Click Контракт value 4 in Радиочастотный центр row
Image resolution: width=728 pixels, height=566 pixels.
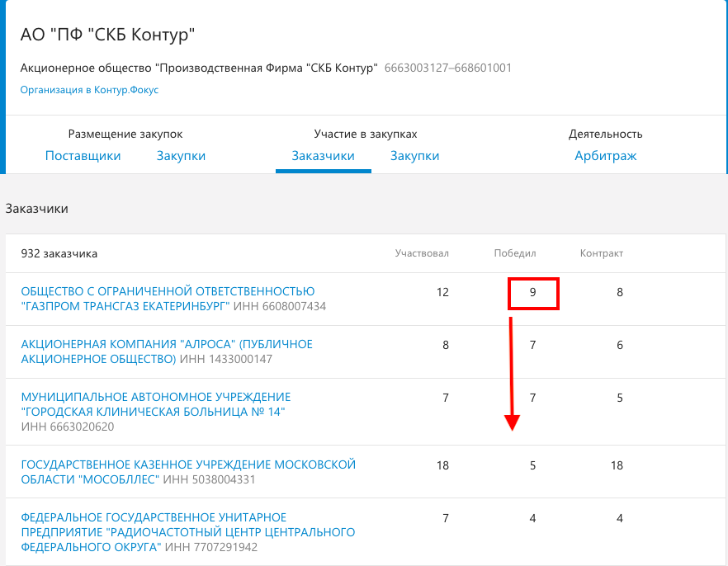(x=619, y=518)
